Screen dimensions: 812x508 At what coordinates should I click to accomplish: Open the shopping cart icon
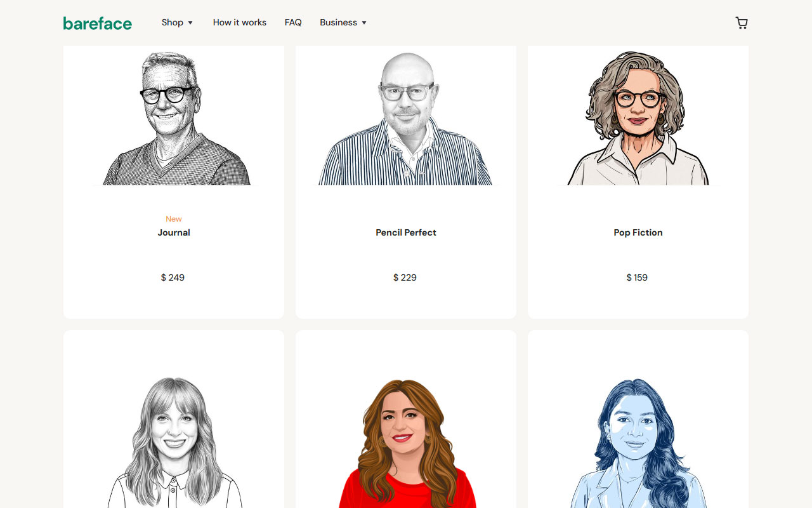742,23
